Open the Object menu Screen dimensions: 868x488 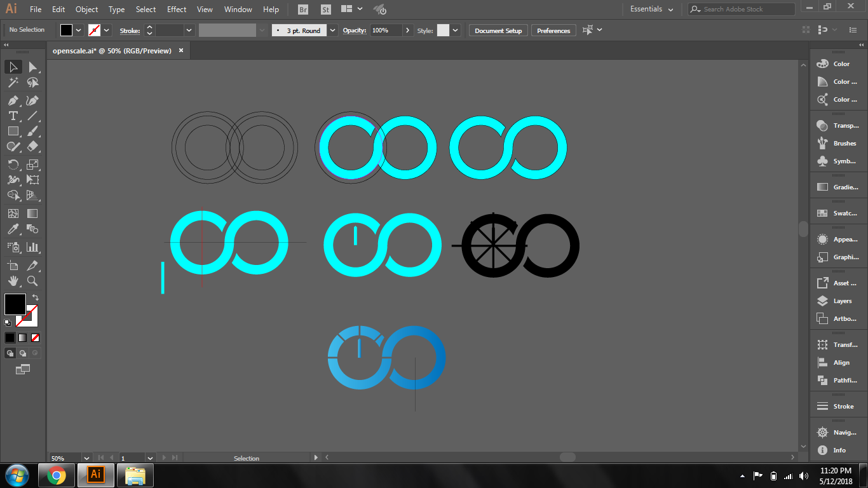86,10
